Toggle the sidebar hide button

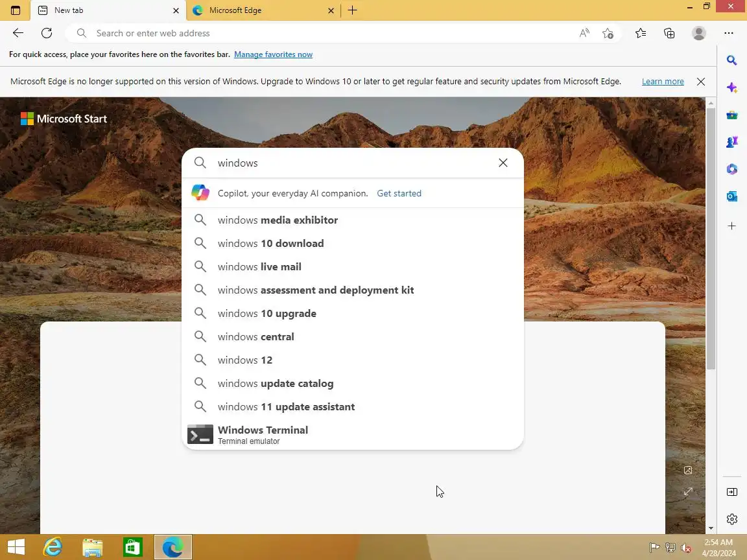(x=731, y=492)
